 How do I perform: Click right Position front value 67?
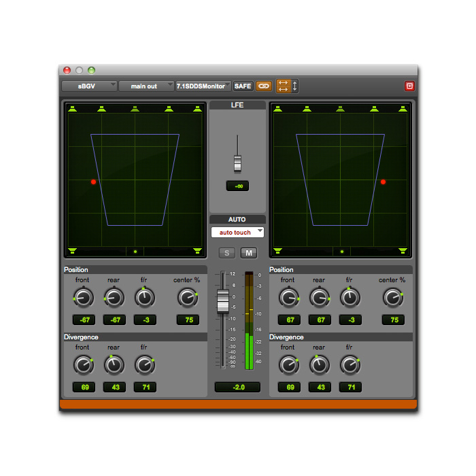[289, 320]
